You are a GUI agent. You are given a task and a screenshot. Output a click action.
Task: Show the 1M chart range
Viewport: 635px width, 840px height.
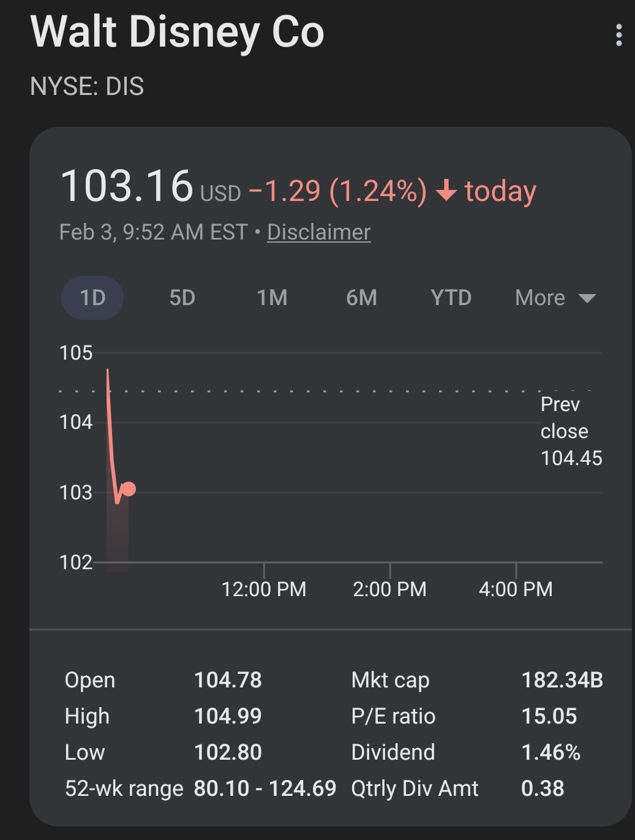coord(272,298)
